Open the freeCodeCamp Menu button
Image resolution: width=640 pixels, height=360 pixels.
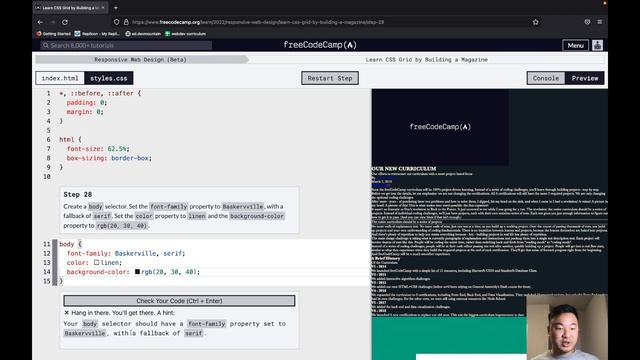(x=576, y=45)
